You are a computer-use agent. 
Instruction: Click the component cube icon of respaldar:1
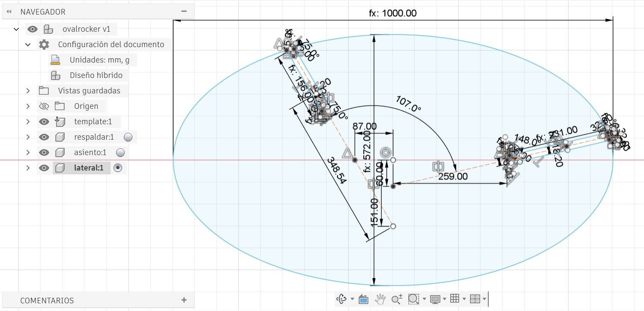[x=60, y=137]
